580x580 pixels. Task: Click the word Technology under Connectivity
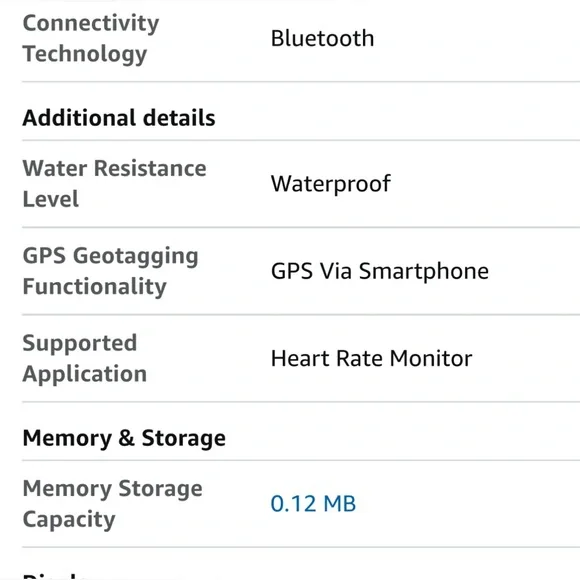pyautogui.click(x=85, y=54)
